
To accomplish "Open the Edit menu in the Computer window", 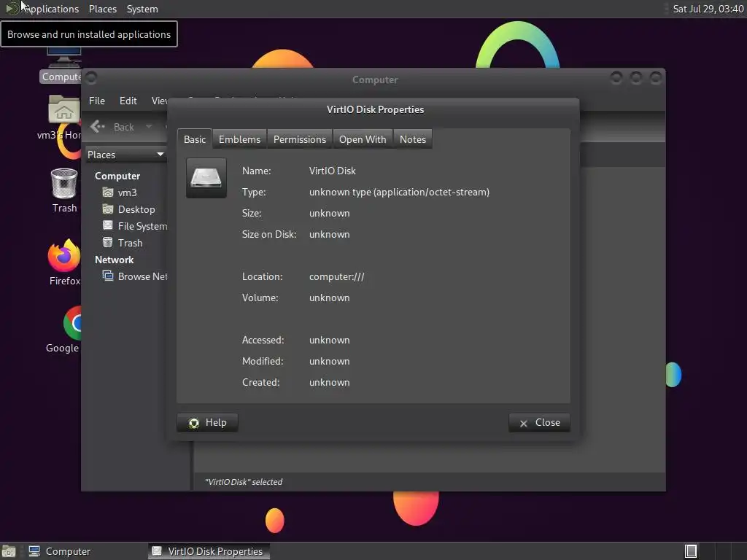I will 128,101.
